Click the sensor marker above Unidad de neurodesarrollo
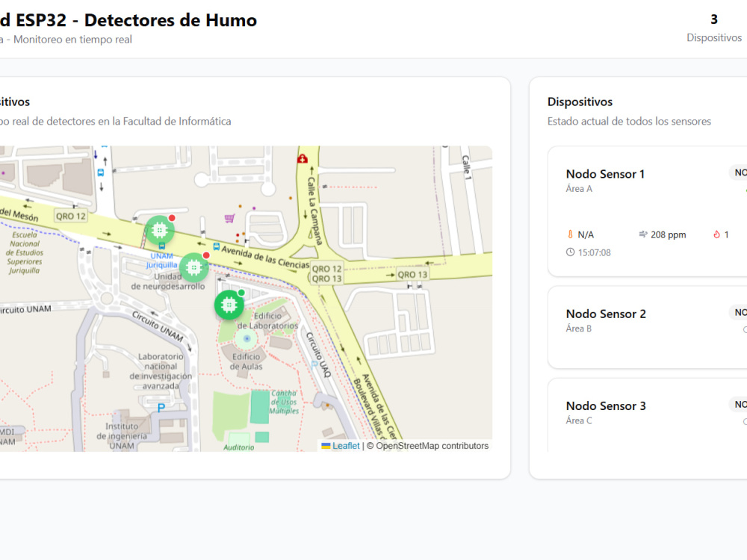 click(194, 267)
